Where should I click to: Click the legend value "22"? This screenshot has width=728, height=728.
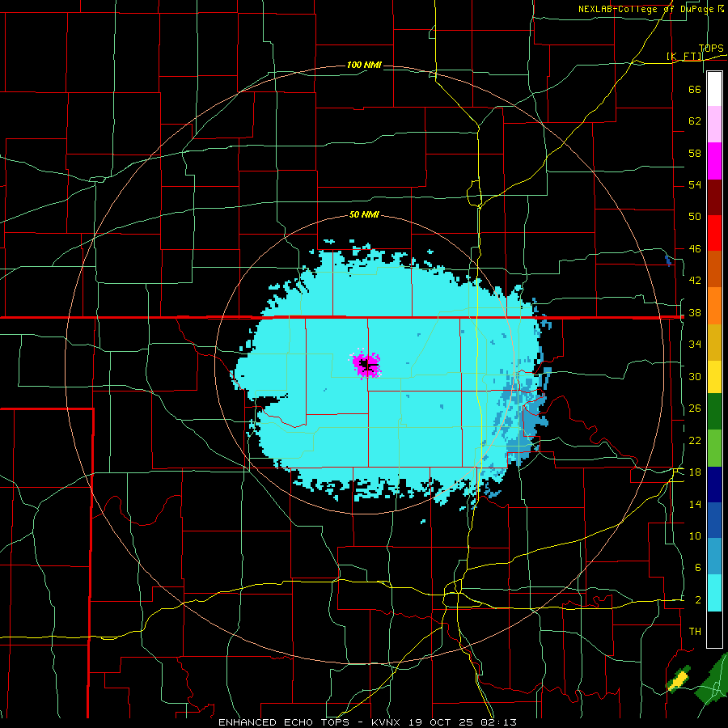[x=695, y=441]
